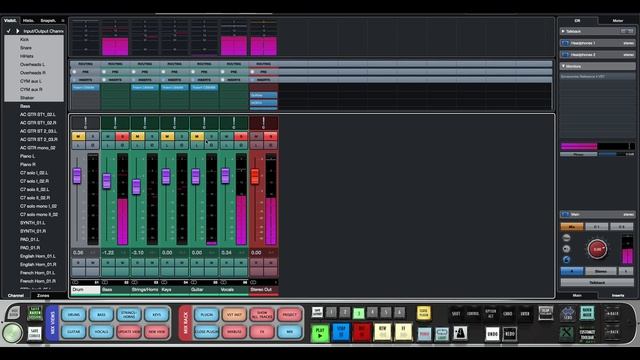The width and height of the screenshot is (640, 360).
Task: Click the UNDO button
Action: (492, 334)
